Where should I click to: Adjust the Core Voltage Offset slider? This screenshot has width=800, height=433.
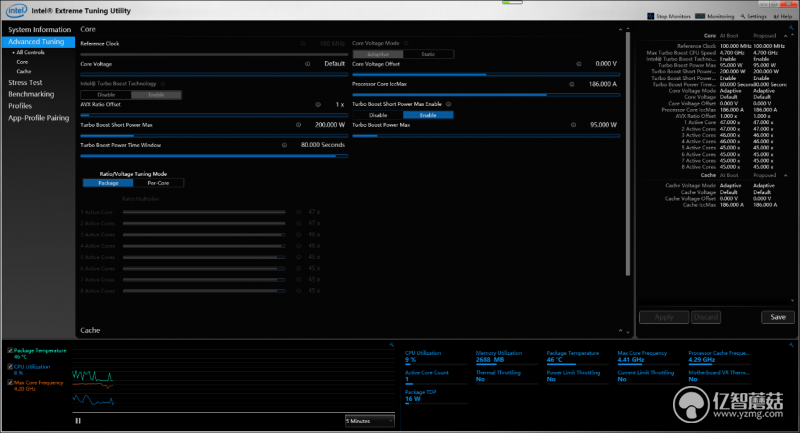pos(486,74)
